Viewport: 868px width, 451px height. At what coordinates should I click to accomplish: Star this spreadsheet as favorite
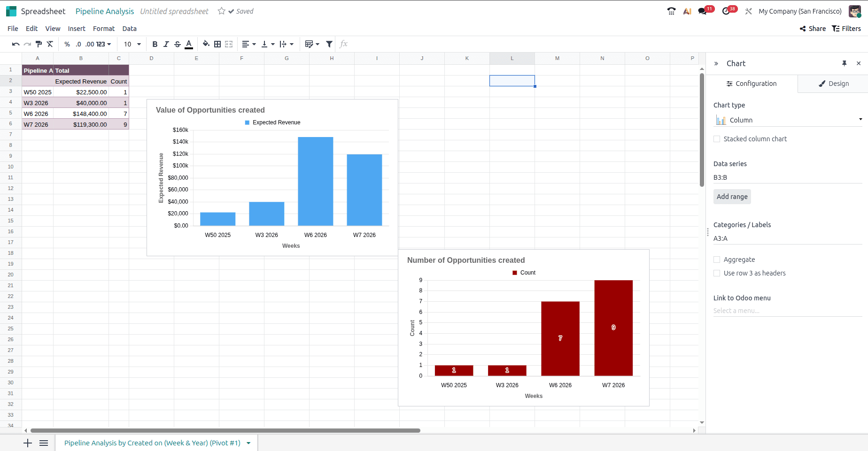point(222,11)
